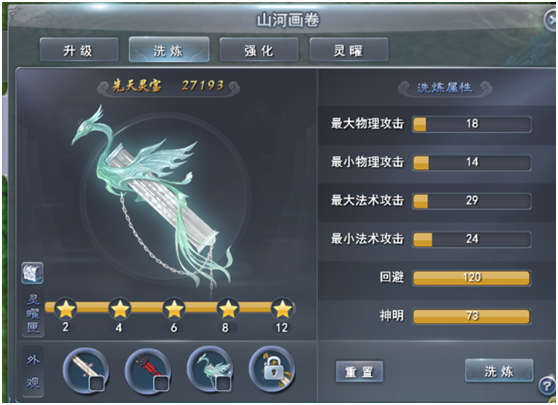Click the 最大法术攻击 bar showing 29

[472, 201]
